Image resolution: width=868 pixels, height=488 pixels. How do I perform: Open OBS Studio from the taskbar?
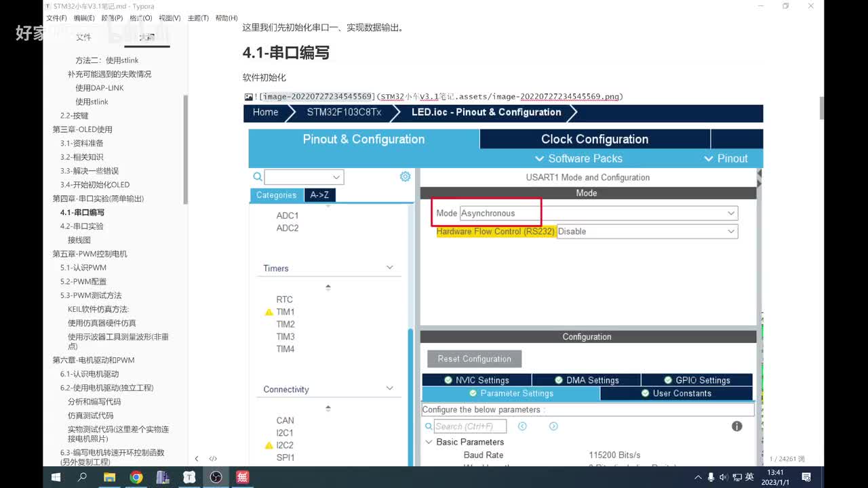[216, 477]
